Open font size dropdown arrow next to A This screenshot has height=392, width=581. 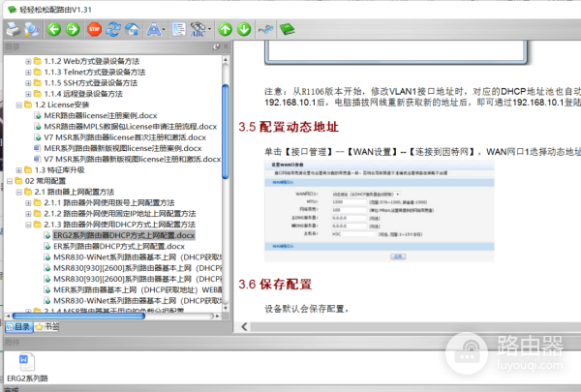coord(165,29)
